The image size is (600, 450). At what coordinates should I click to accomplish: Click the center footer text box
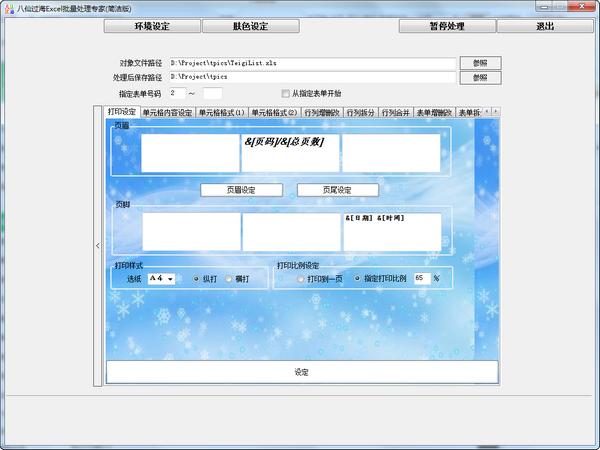(x=292, y=232)
